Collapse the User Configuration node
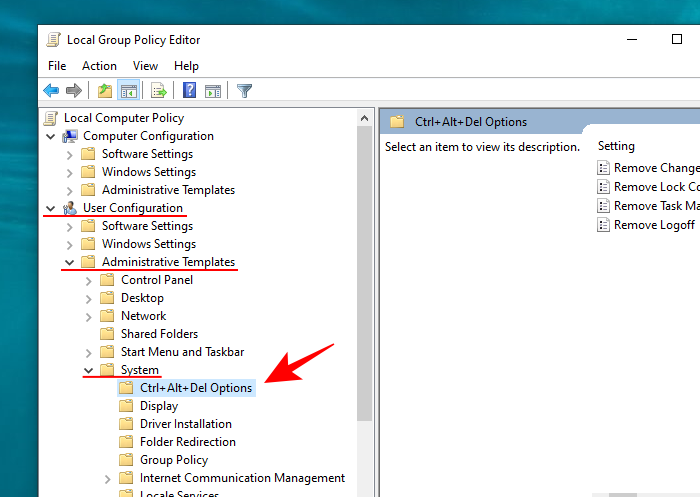Image resolution: width=700 pixels, height=497 pixels. pos(50,208)
